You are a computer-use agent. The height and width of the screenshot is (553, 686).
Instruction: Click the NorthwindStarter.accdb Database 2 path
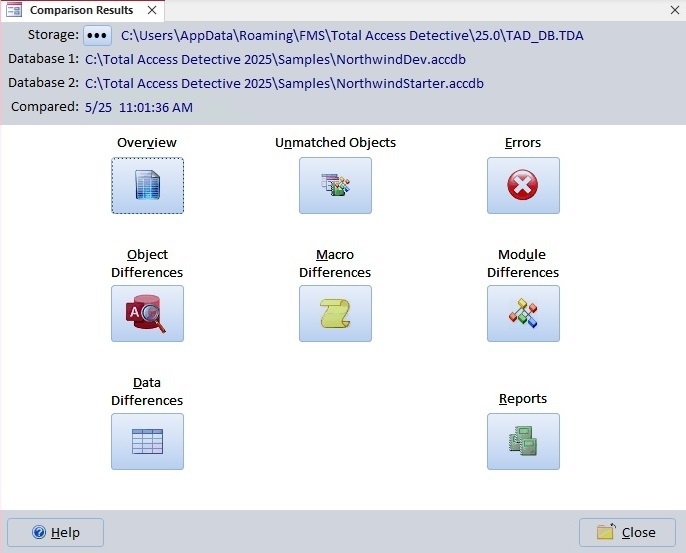(284, 83)
